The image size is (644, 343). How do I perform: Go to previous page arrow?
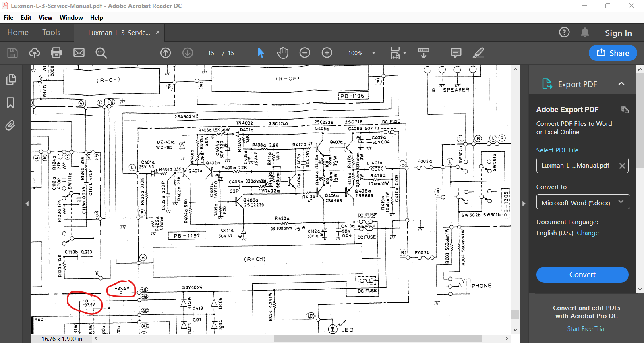click(x=166, y=53)
